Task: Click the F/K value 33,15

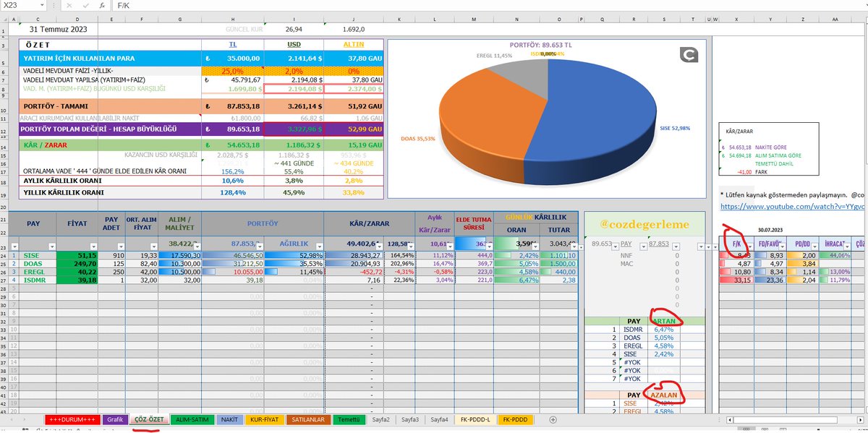Action: coord(737,280)
